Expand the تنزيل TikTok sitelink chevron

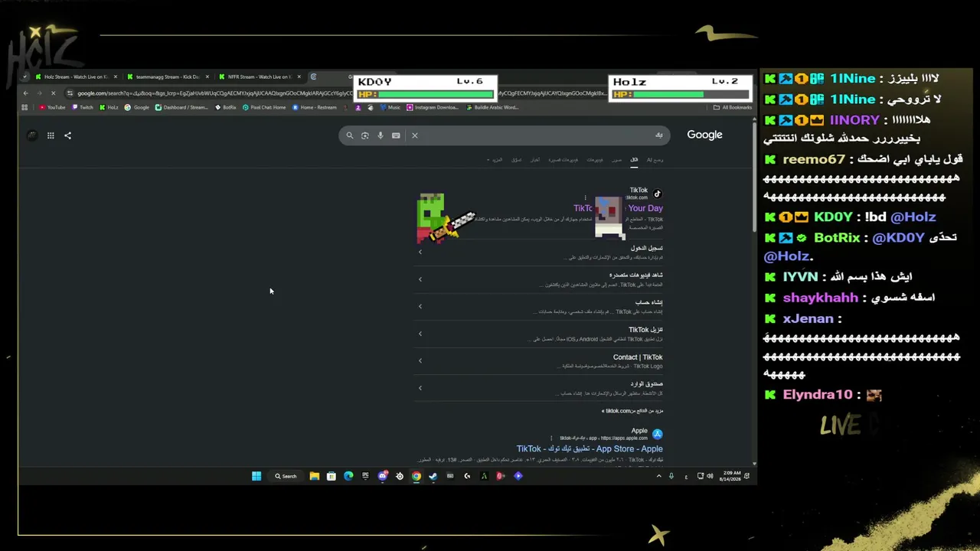(x=420, y=334)
